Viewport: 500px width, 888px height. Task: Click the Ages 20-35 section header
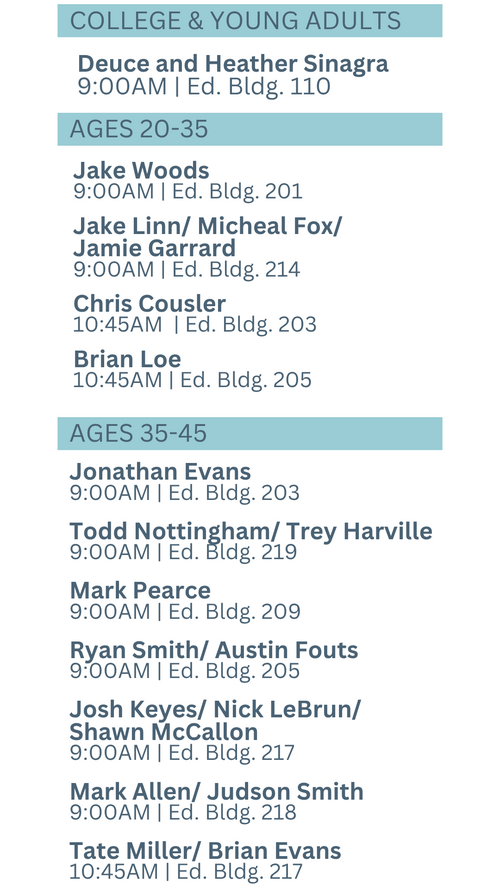pyautogui.click(x=250, y=129)
